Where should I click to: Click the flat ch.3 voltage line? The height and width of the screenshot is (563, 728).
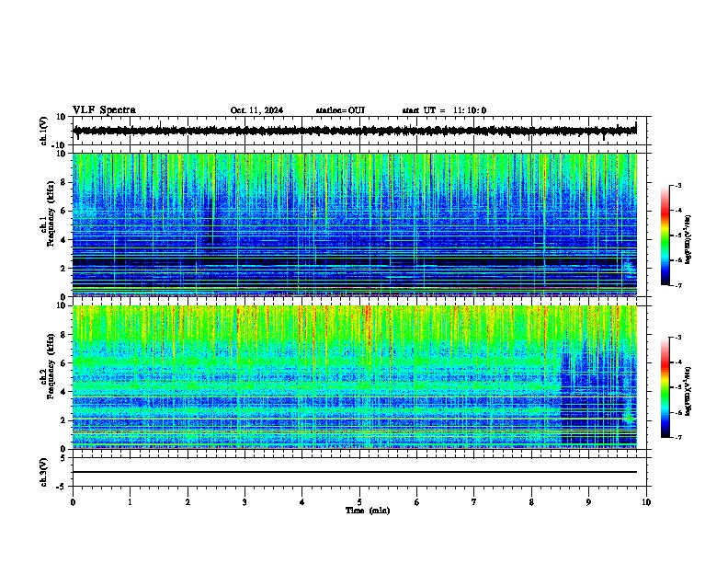pos(355,472)
